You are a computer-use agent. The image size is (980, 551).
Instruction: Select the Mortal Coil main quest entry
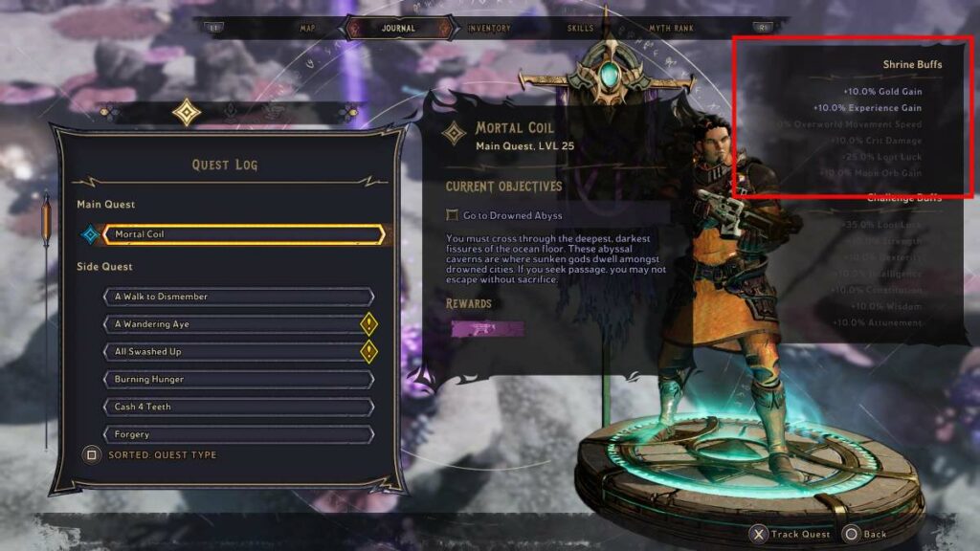(244, 234)
